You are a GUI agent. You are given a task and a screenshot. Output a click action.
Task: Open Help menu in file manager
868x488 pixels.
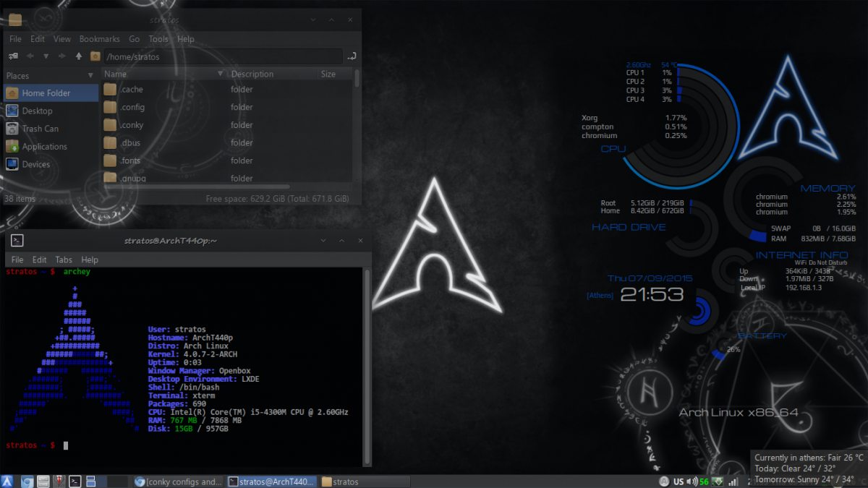coord(186,39)
